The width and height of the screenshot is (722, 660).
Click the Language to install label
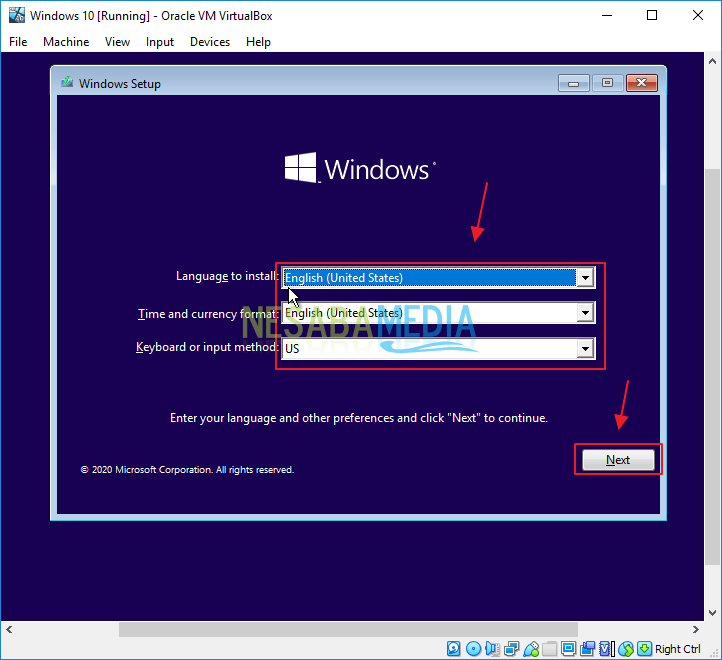227,276
